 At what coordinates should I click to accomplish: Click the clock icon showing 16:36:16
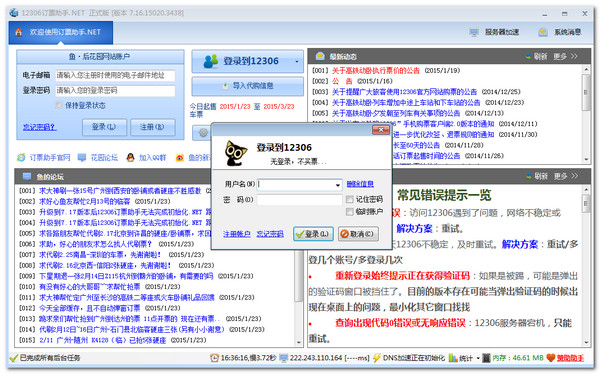coord(214,358)
